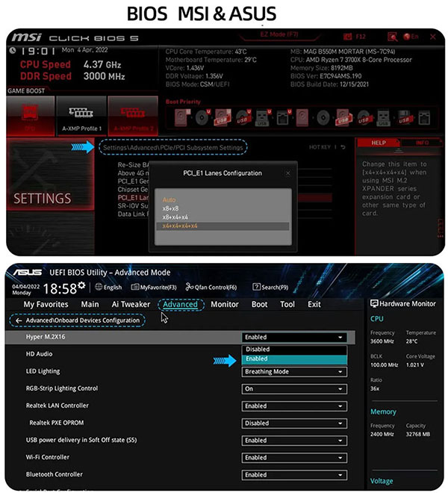The image size is (448, 493).
Task: Open the Boot tab in ASUS BIOS
Action: (x=259, y=304)
